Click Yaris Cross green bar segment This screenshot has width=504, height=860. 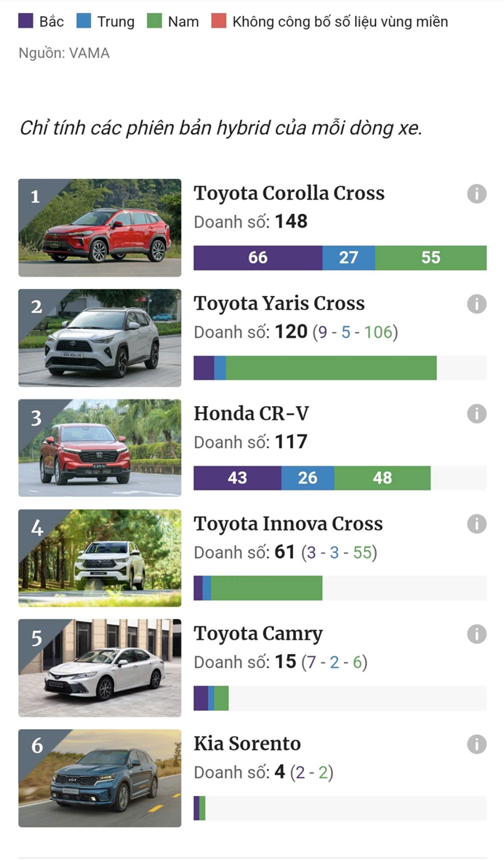pyautogui.click(x=331, y=368)
